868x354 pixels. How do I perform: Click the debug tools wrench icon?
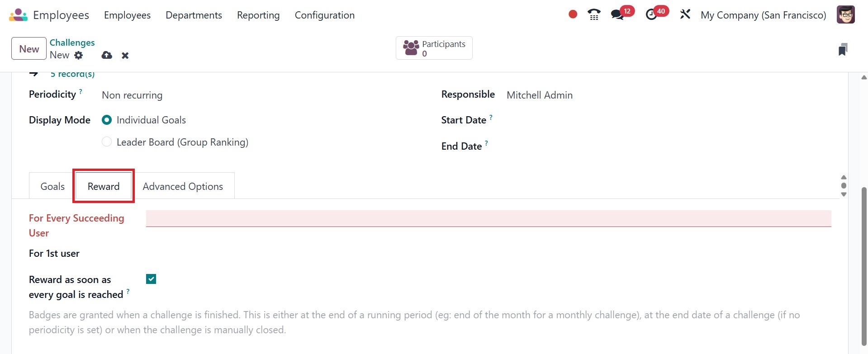tap(685, 14)
